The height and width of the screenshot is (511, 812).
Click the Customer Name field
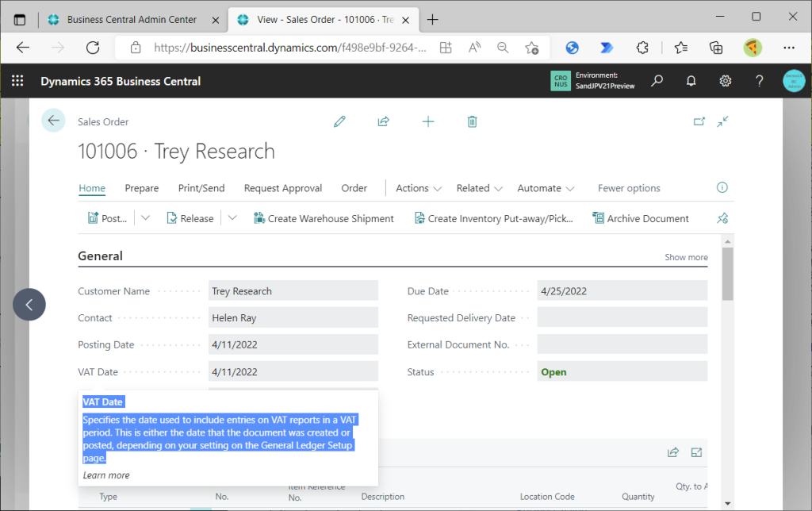(x=293, y=290)
